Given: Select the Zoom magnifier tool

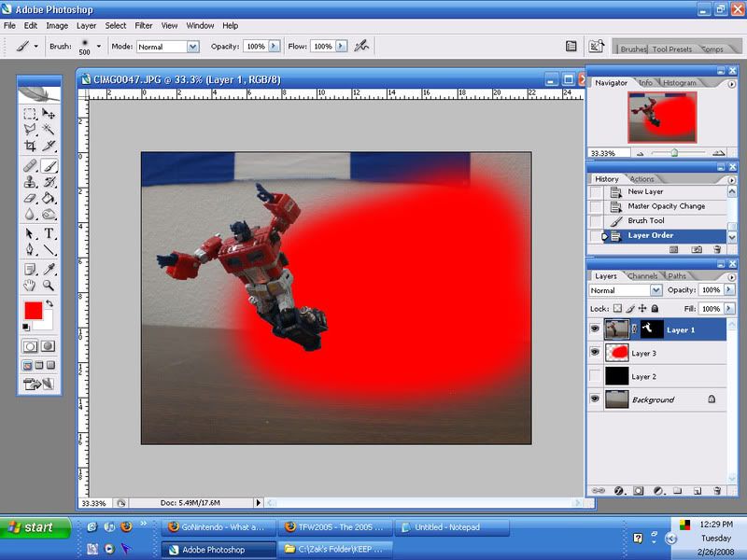Looking at the screenshot, I should click(49, 286).
